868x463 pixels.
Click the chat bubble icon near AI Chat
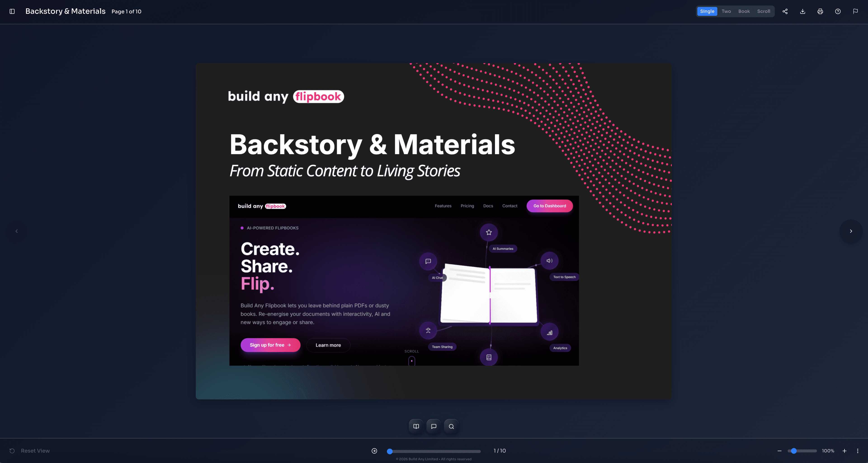pos(428,261)
